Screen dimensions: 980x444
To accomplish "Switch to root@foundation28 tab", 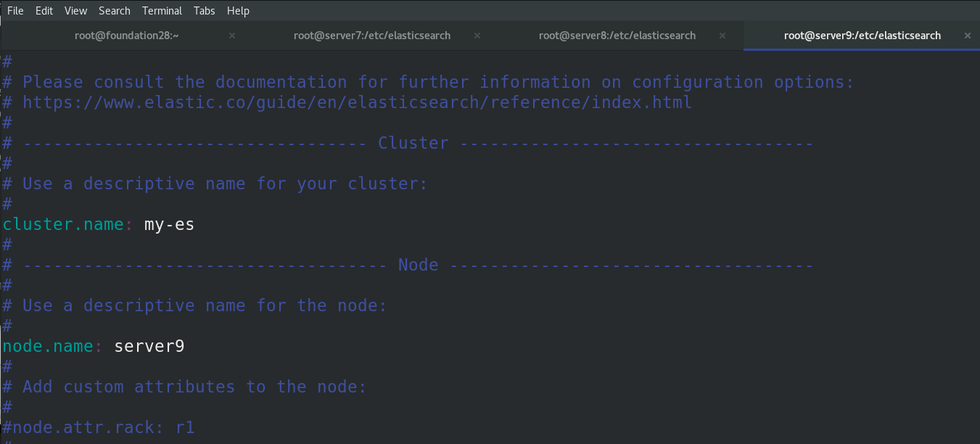I will pos(126,36).
